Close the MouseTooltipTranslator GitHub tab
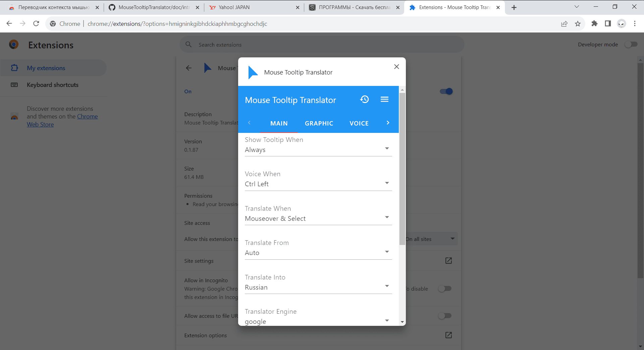Image resolution: width=644 pixels, height=350 pixels. point(197,7)
